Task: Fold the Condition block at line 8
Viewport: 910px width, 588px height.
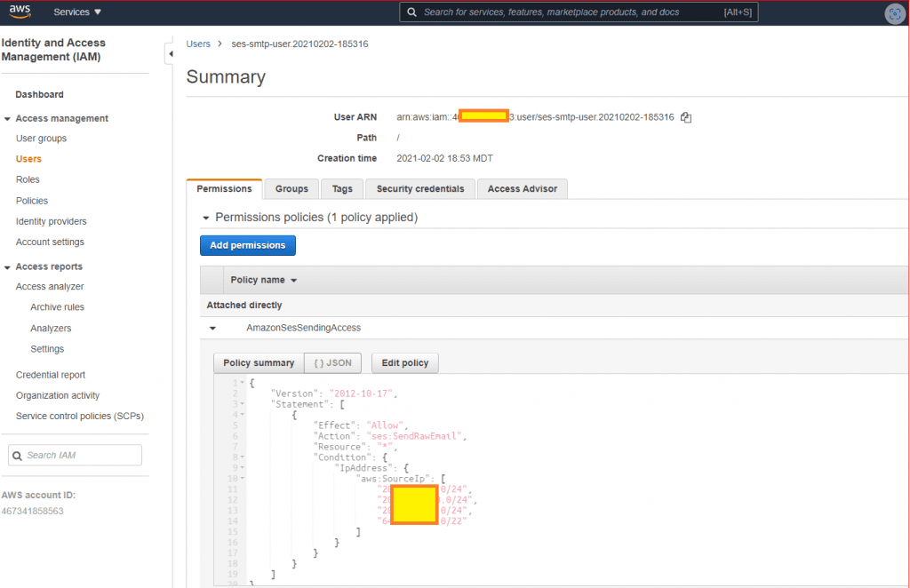Action: [243, 457]
